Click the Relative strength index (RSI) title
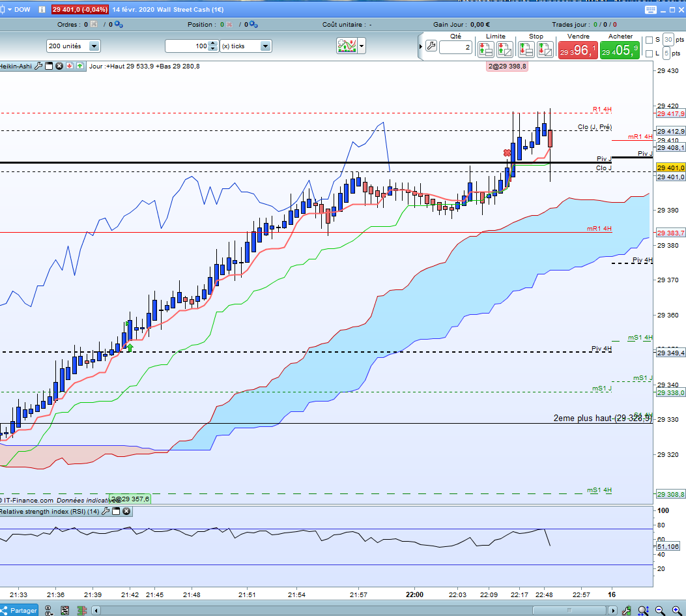 [50, 511]
